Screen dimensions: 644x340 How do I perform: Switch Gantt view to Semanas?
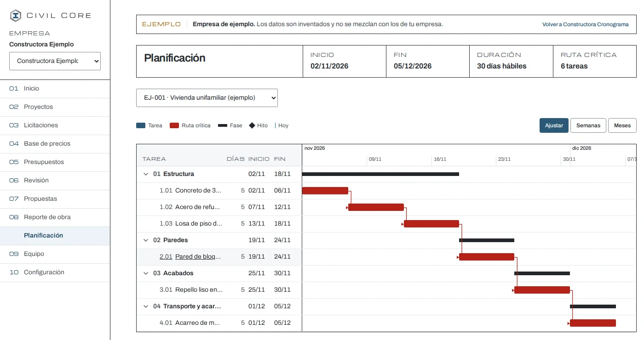point(588,125)
